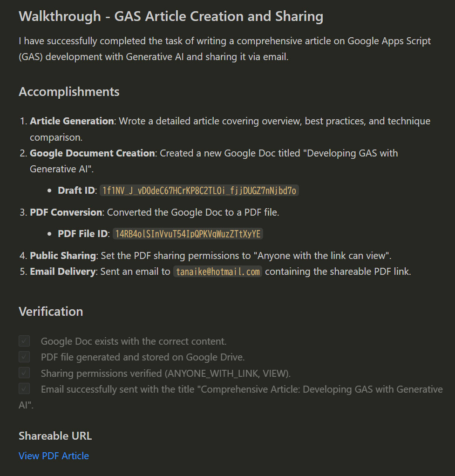Click the bold "Google Document Creation" label
The width and height of the screenshot is (455, 476).
point(92,153)
